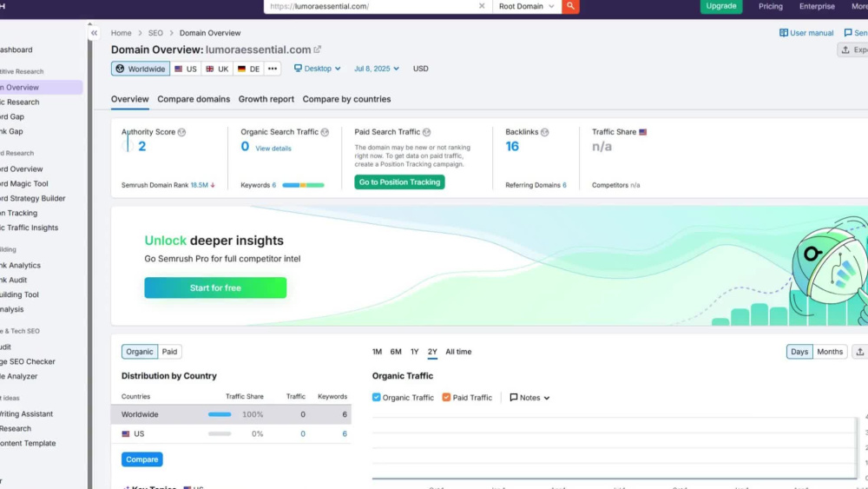Screen dimensions: 868x489
Task: Uncheck the Organic Traffic checkbox
Action: (377, 397)
